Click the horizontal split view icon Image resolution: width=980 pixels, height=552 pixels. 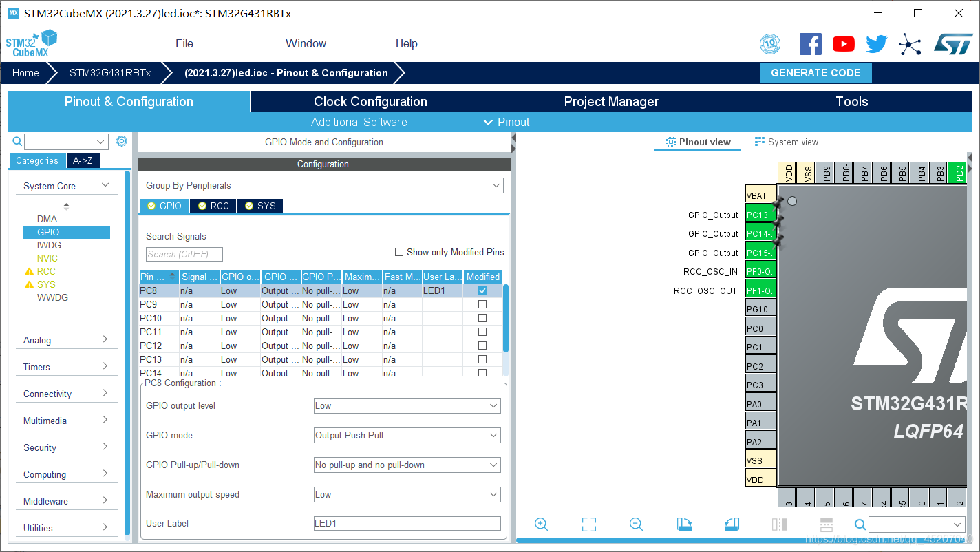827,524
